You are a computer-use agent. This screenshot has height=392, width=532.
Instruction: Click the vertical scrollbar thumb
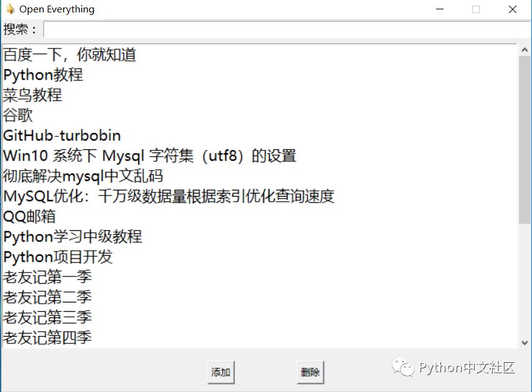(525, 140)
